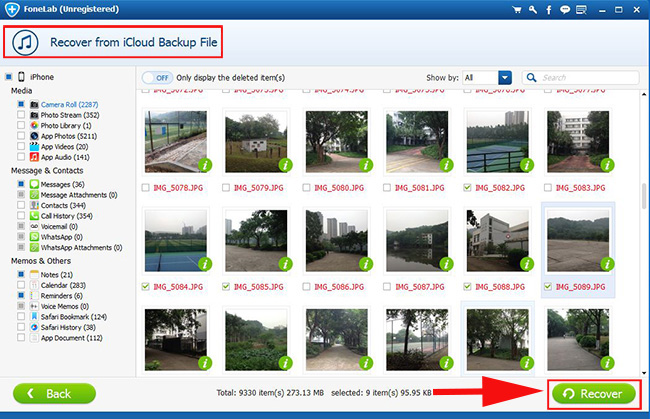
Task: Select Voice Memos (0) category
Action: (x=65, y=306)
